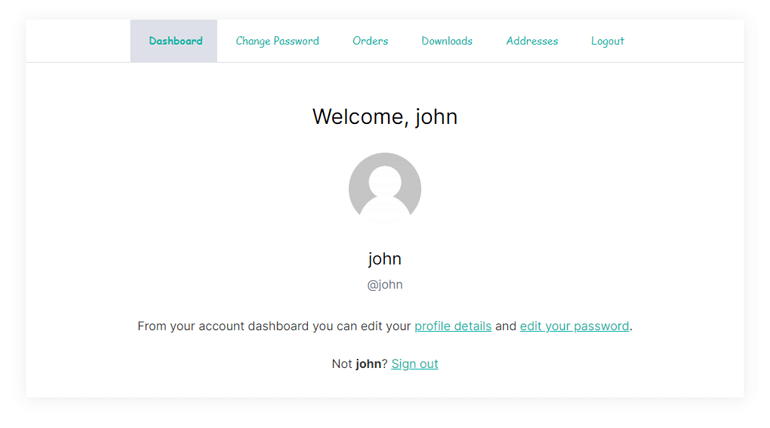Screen dimensions: 770x428
Task: Select the Addresses tab
Action: click(x=532, y=41)
